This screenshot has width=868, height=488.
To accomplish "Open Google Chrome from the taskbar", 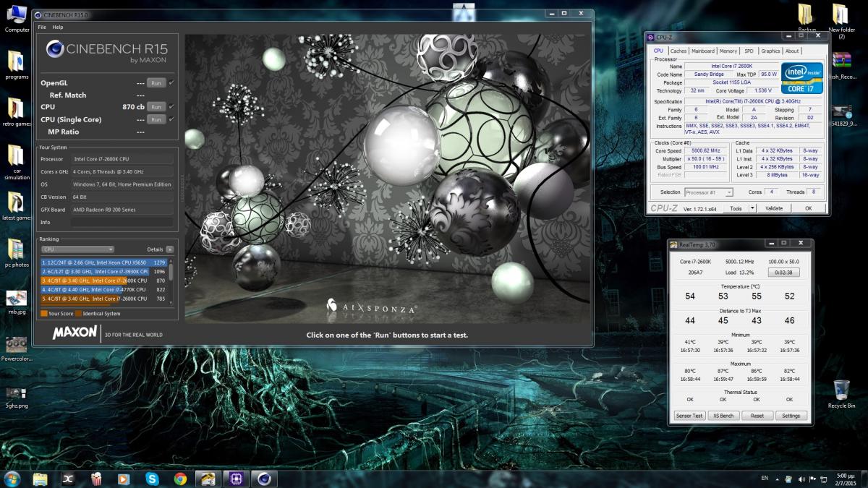I will [180, 478].
